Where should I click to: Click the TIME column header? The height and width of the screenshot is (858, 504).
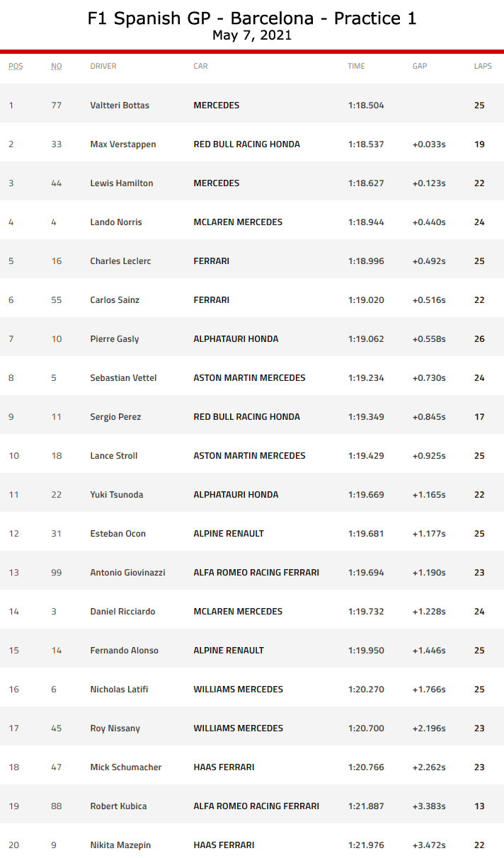point(356,66)
